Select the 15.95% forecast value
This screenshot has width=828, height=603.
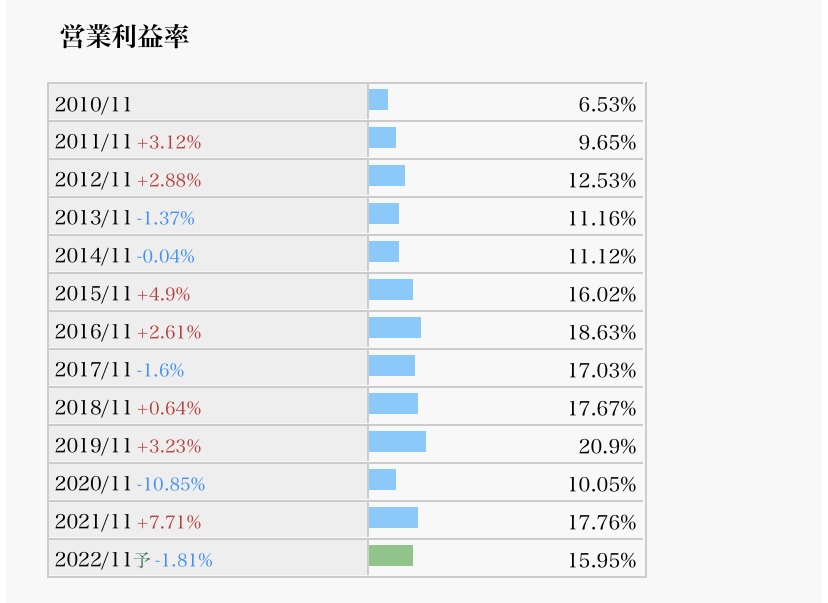point(602,560)
